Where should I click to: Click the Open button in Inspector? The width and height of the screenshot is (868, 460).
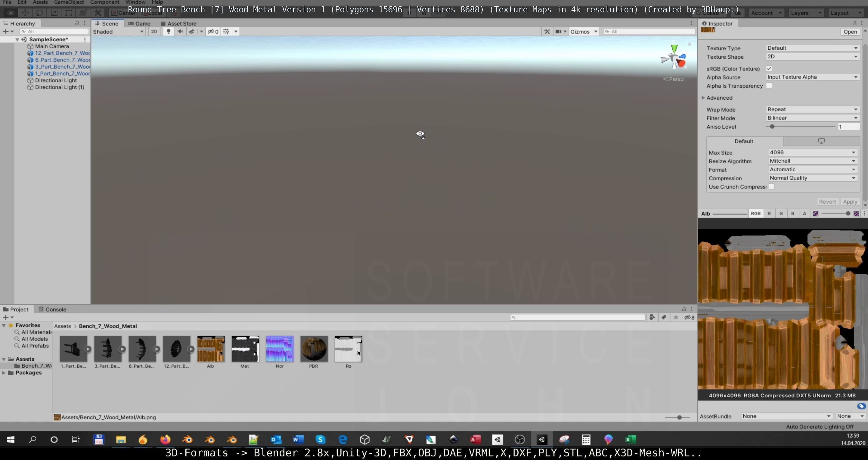coord(850,31)
